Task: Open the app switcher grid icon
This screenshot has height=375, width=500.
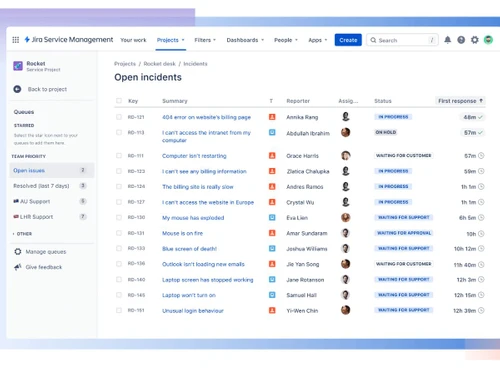Action: [x=16, y=40]
